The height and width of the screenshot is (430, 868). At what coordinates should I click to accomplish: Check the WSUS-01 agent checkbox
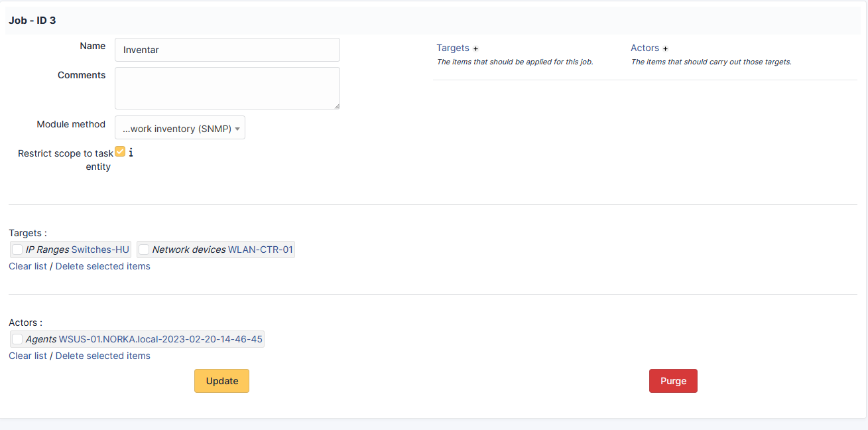[x=17, y=338]
